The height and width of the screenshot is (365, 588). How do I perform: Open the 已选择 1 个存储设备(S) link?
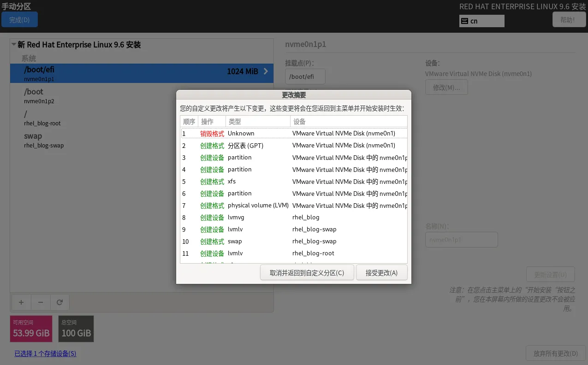[x=45, y=353]
